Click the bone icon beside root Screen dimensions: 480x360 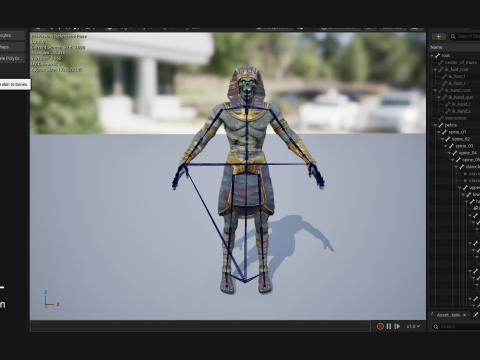(x=437, y=56)
